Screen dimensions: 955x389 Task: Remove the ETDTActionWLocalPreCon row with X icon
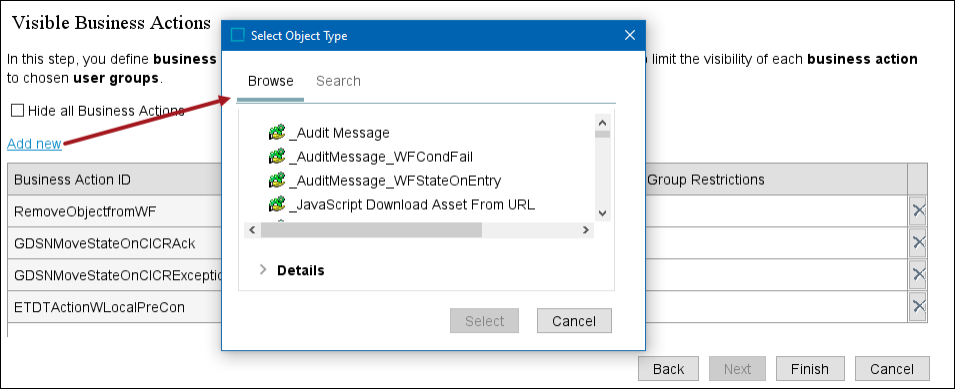(x=918, y=306)
